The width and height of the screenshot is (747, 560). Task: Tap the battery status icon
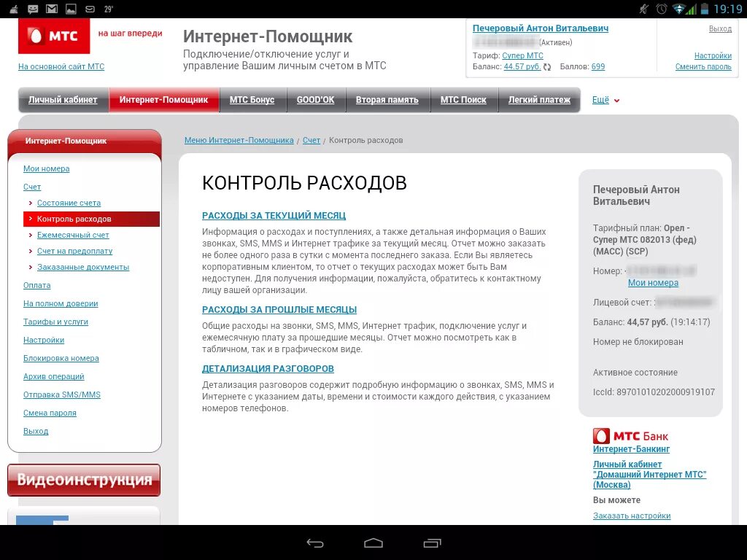pos(705,9)
